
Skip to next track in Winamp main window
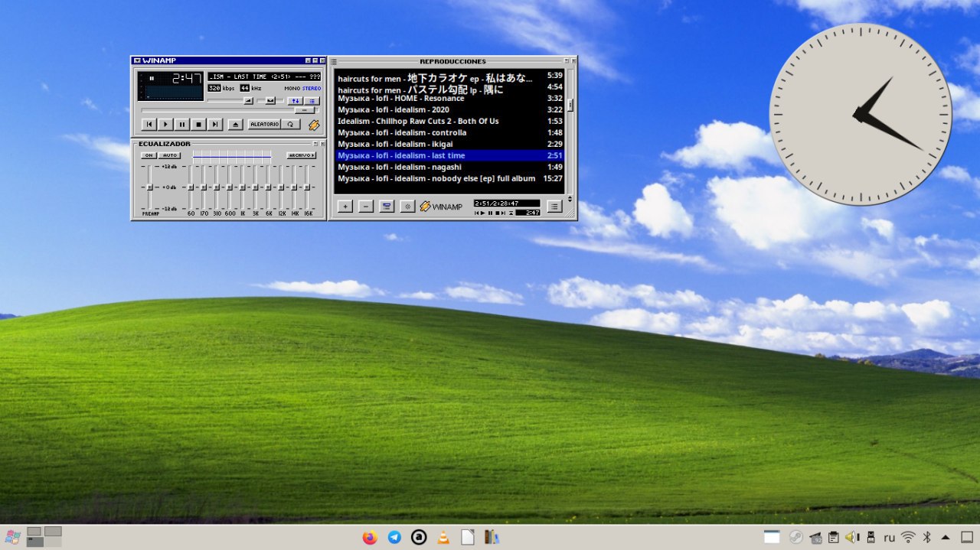(x=215, y=124)
